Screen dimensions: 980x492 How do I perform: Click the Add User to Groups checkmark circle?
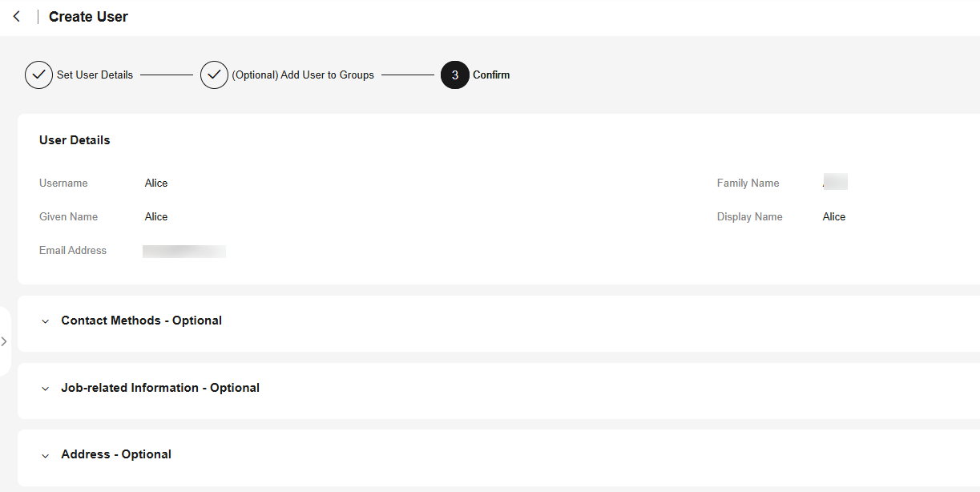214,75
